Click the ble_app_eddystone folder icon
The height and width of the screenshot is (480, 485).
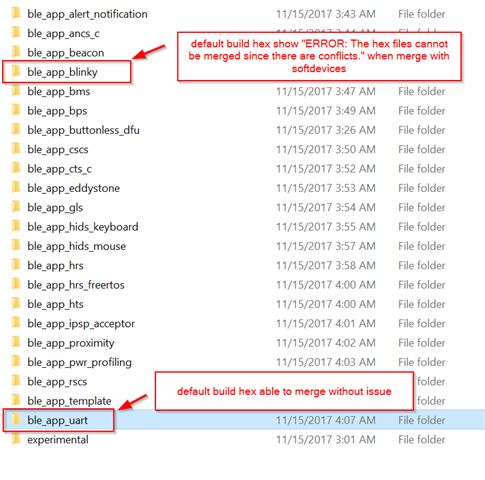pos(15,188)
